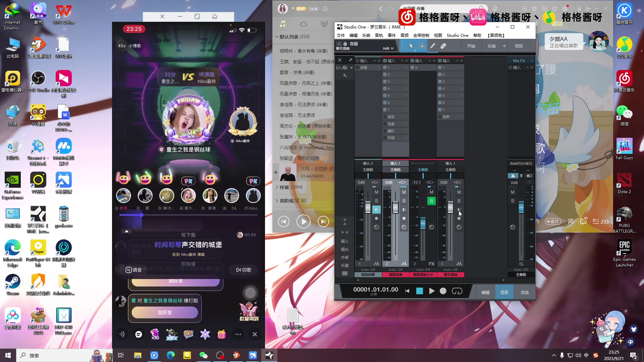Expand the 伴奏 playlist group
Screen dimensions: 644x362
[x=277, y=187]
